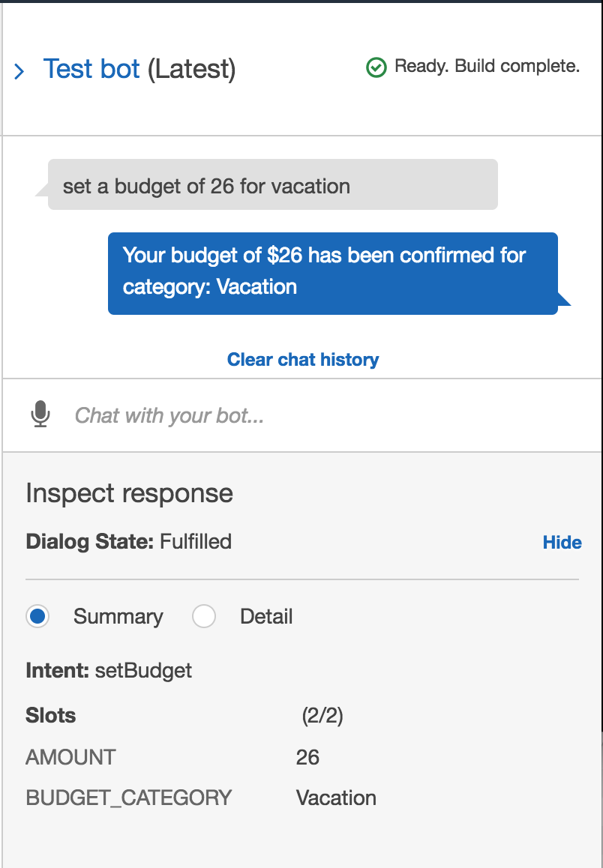Click the AMOUNT slot value 26
603x868 pixels.
[307, 757]
